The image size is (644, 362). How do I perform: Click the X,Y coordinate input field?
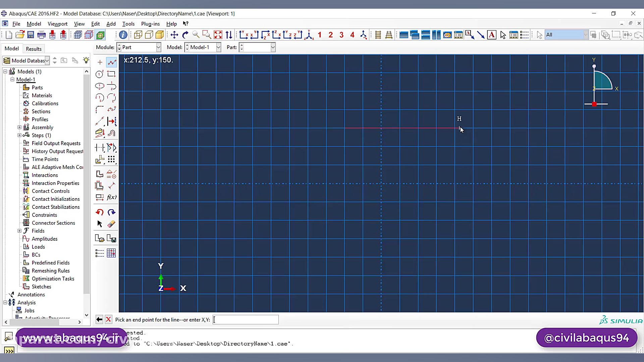pyautogui.click(x=246, y=320)
